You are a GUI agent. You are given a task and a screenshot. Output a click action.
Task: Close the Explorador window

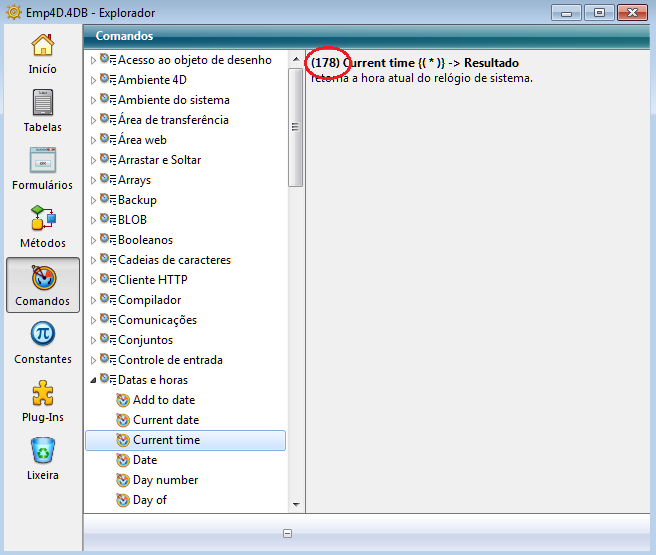[x=633, y=13]
